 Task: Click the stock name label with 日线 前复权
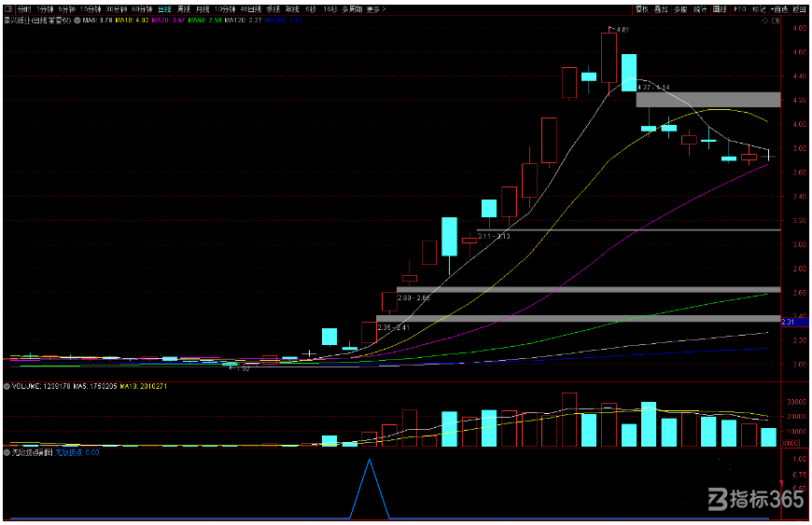38,21
